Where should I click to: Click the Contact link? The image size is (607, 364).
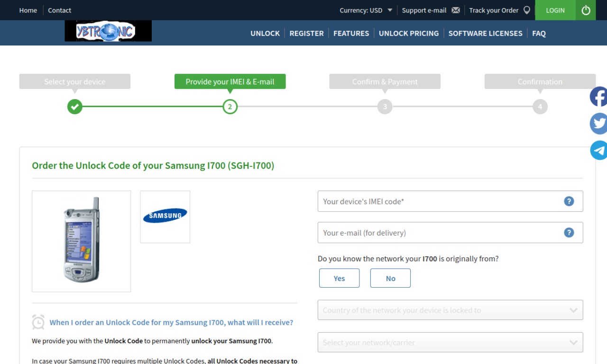[x=59, y=10]
